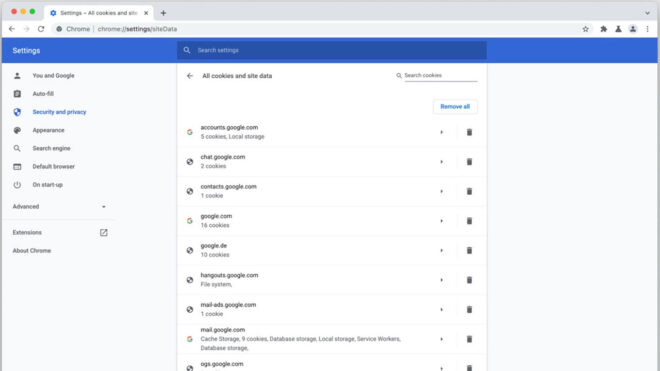This screenshot has width=660, height=371.
Task: Click the You and Google person icon
Action: (17, 76)
